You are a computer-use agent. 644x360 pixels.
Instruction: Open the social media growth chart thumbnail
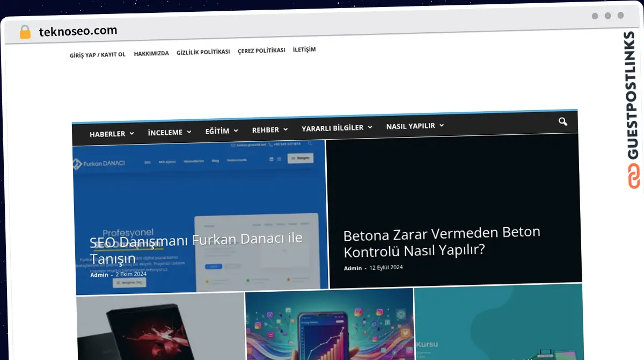point(330,324)
